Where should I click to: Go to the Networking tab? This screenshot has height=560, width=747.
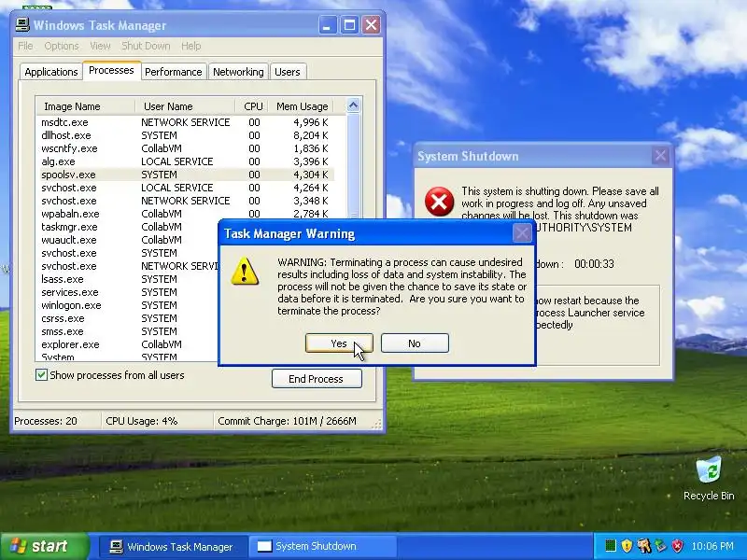click(238, 72)
